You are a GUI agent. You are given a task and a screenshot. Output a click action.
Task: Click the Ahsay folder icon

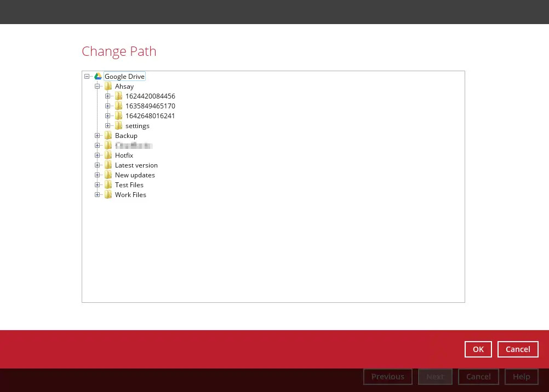pyautogui.click(x=108, y=87)
